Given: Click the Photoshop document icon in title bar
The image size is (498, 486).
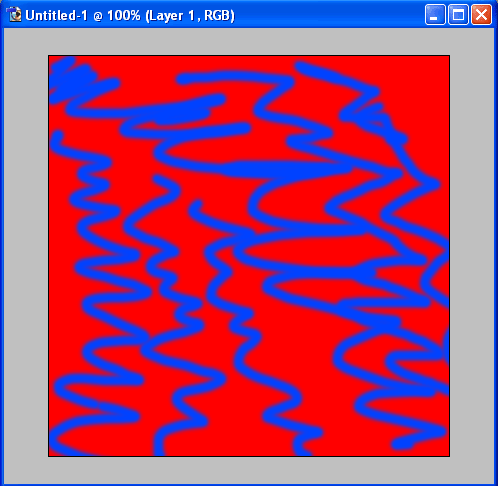Looking at the screenshot, I should point(14,15).
